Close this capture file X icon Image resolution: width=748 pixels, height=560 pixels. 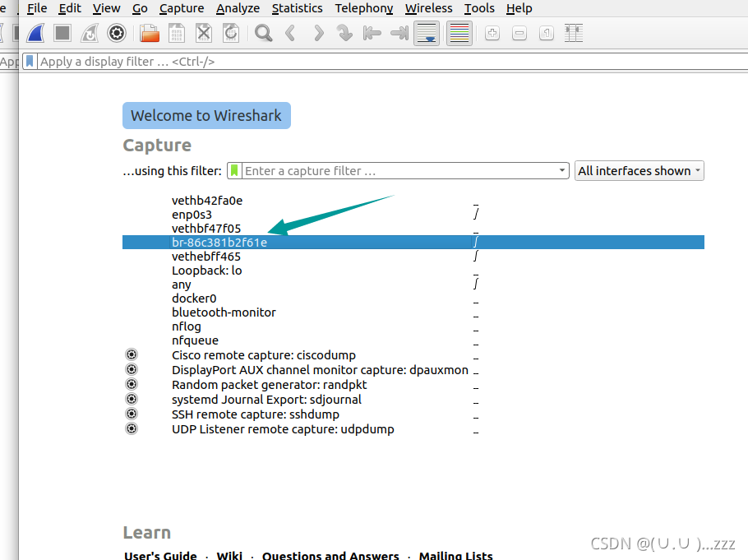[204, 34]
